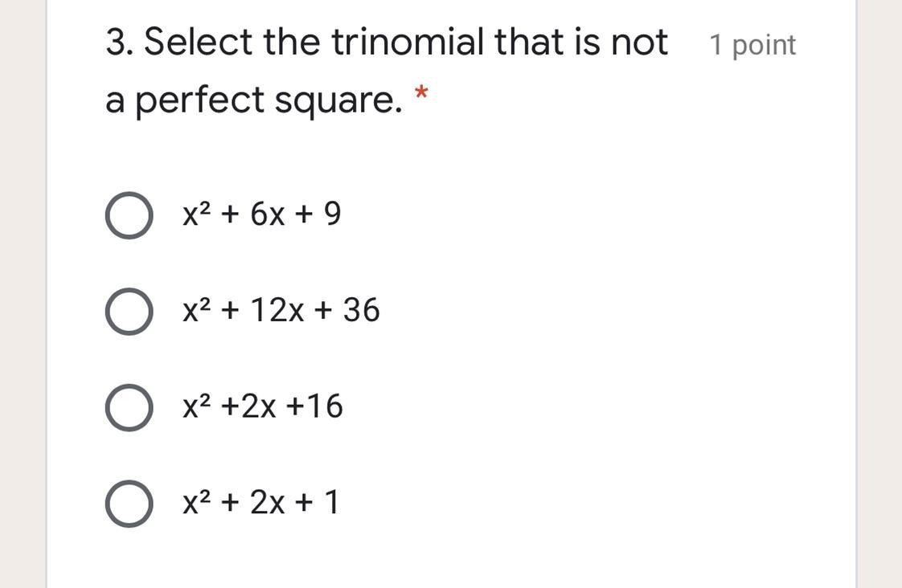This screenshot has width=902, height=588.
Task: Click the red required asterisk
Action: 422,92
